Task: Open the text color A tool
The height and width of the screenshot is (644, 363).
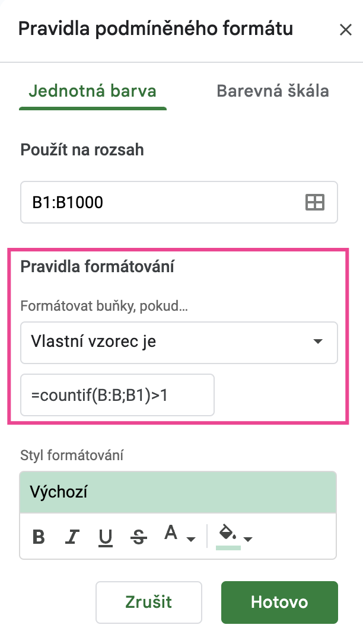Action: point(171,533)
